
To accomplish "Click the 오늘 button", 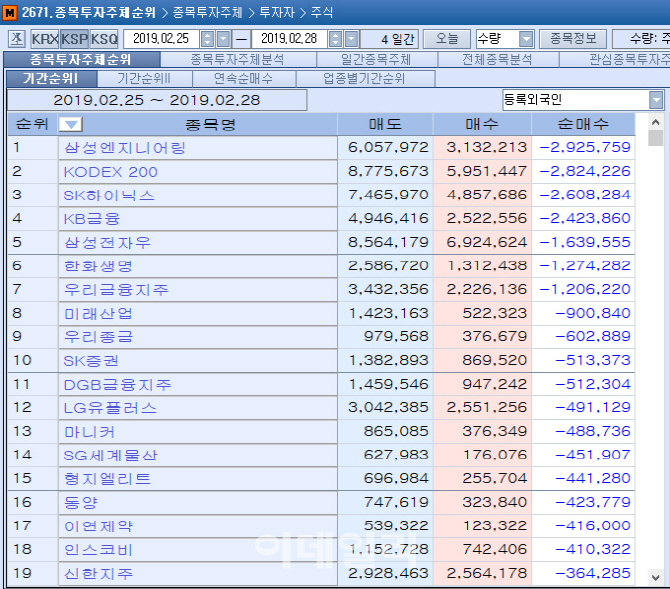I will pos(447,39).
